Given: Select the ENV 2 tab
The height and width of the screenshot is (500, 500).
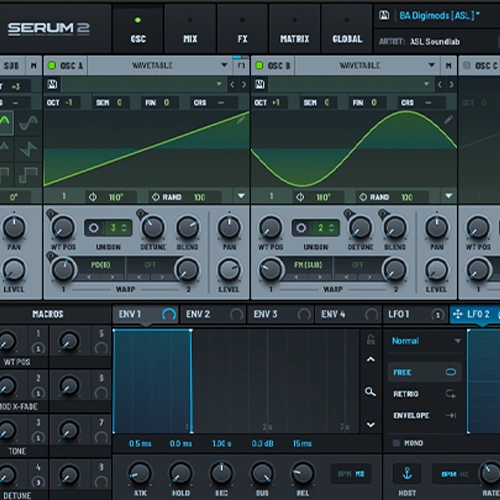Looking at the screenshot, I should [x=213, y=314].
